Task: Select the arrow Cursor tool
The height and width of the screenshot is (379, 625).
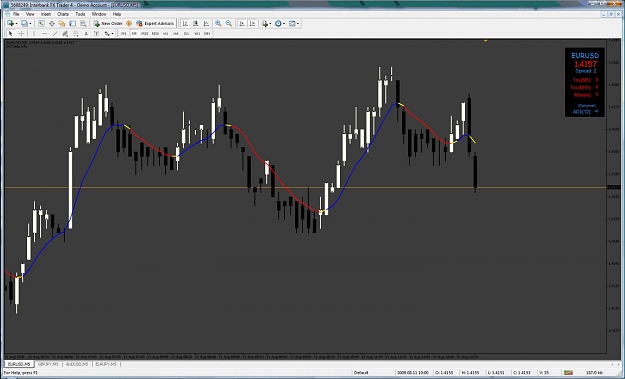Action: pos(11,33)
